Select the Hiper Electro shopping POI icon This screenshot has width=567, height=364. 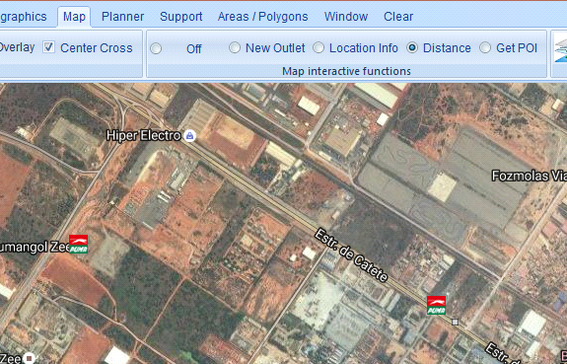pos(189,136)
